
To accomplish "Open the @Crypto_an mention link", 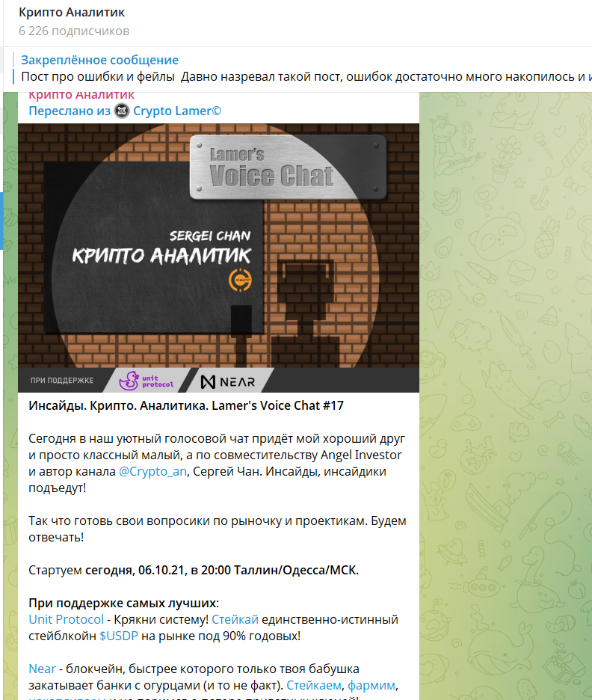I will pos(152,471).
